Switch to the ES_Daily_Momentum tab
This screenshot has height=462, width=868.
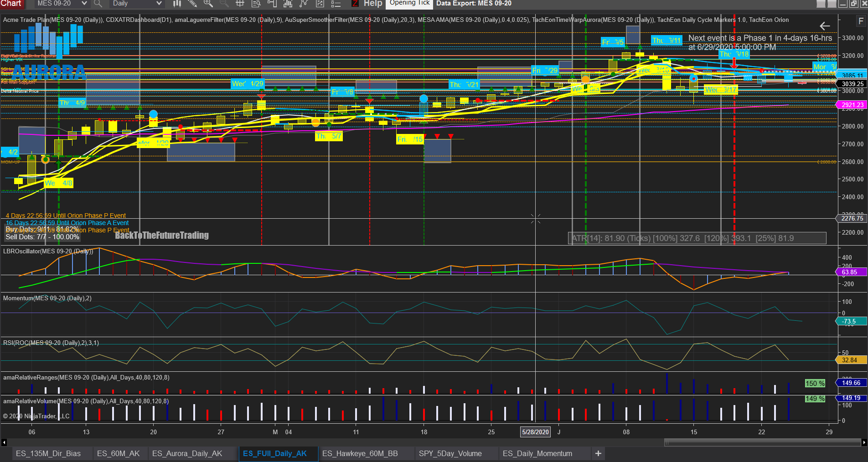tap(537, 453)
